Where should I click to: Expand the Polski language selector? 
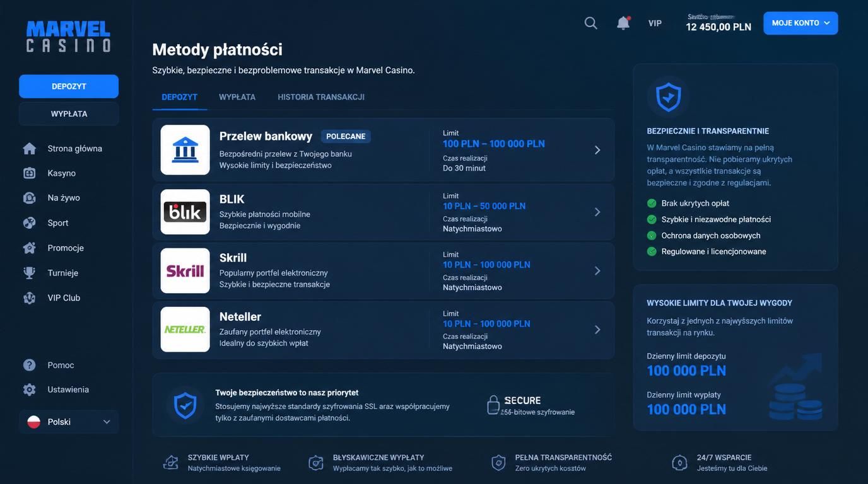coord(69,422)
